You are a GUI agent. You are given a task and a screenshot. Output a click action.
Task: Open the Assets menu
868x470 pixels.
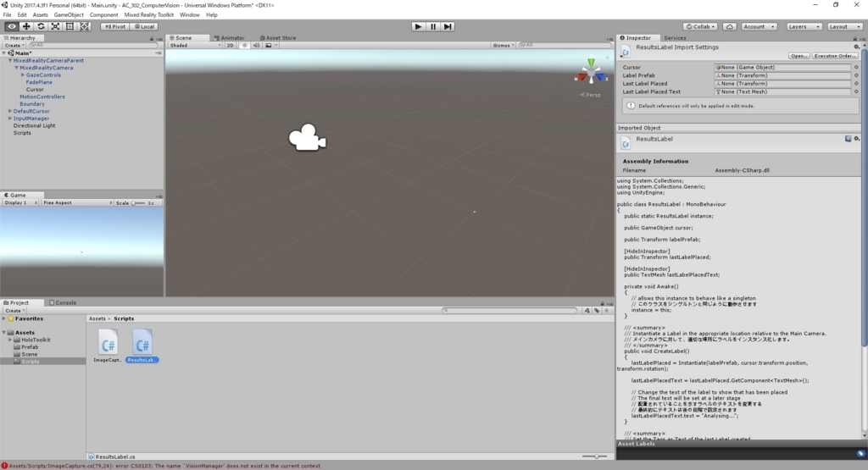coord(40,15)
